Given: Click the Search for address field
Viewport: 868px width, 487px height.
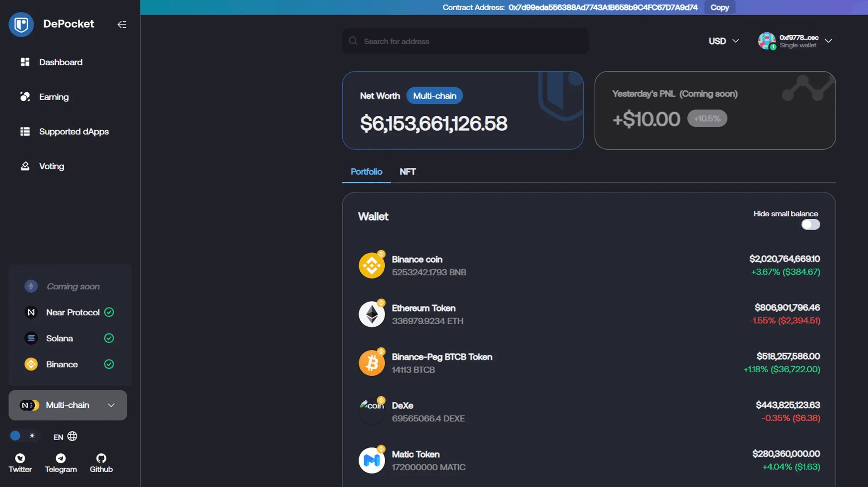Looking at the screenshot, I should point(465,41).
